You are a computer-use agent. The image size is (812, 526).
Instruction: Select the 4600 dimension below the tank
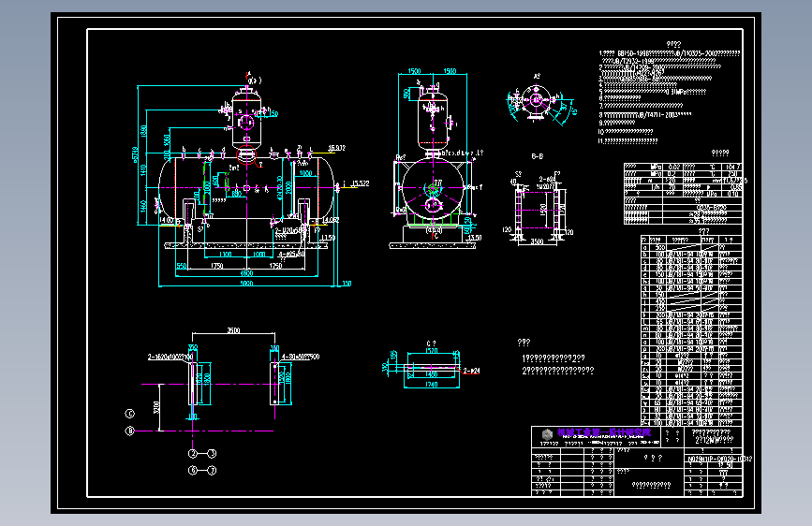tap(246, 273)
